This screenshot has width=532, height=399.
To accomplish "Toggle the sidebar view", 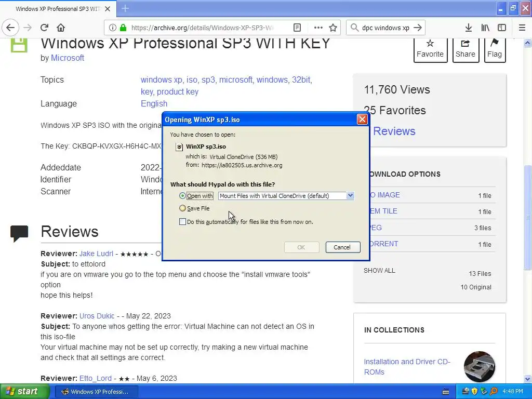I will coord(502,28).
